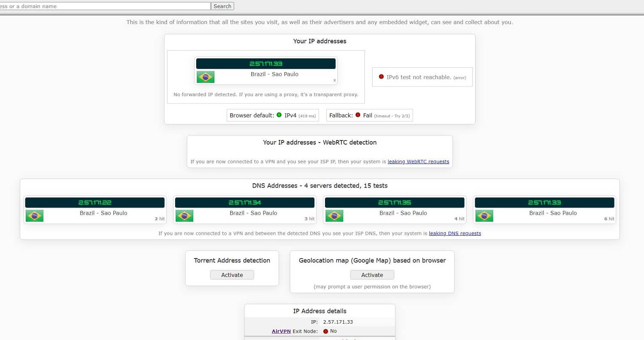Image resolution: width=644 pixels, height=340 pixels.
Task: Click the DNS address 2.57.171.22 display
Action: click(x=94, y=203)
